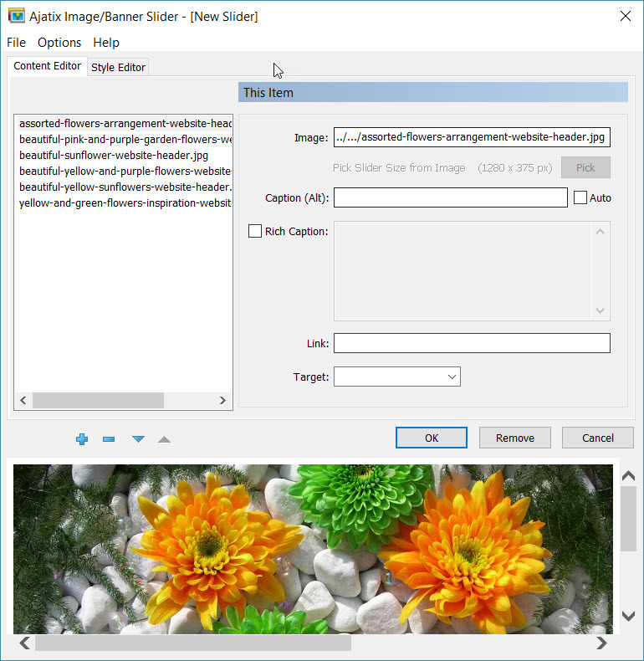Click preview vertical scroll down arrow

point(628,616)
